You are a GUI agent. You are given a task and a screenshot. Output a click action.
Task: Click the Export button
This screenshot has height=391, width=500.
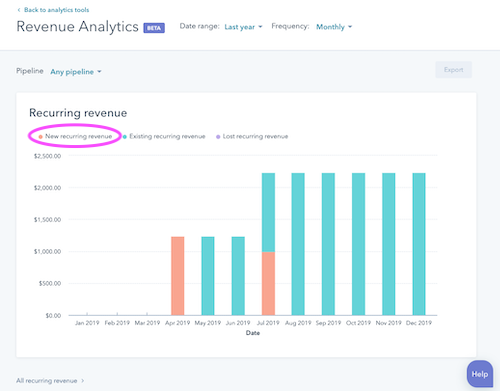(x=453, y=70)
